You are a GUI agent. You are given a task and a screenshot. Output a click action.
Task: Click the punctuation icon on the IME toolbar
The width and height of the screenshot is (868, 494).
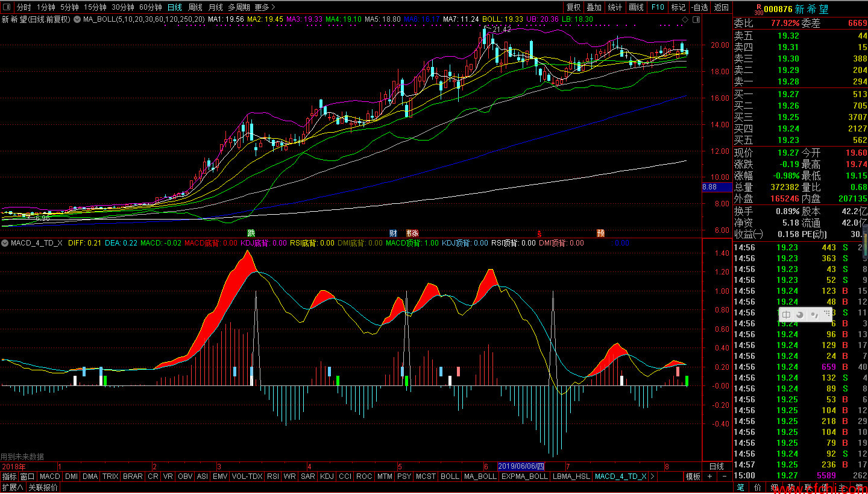pyautogui.click(x=814, y=314)
